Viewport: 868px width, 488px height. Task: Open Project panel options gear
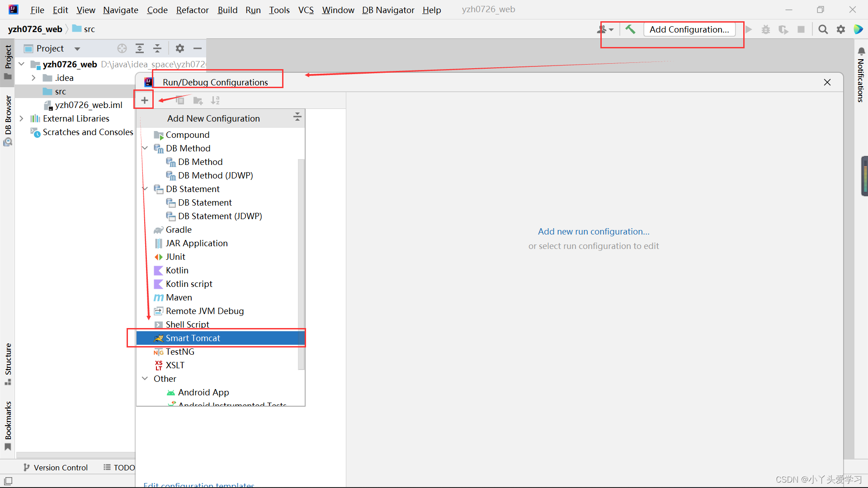(x=180, y=48)
